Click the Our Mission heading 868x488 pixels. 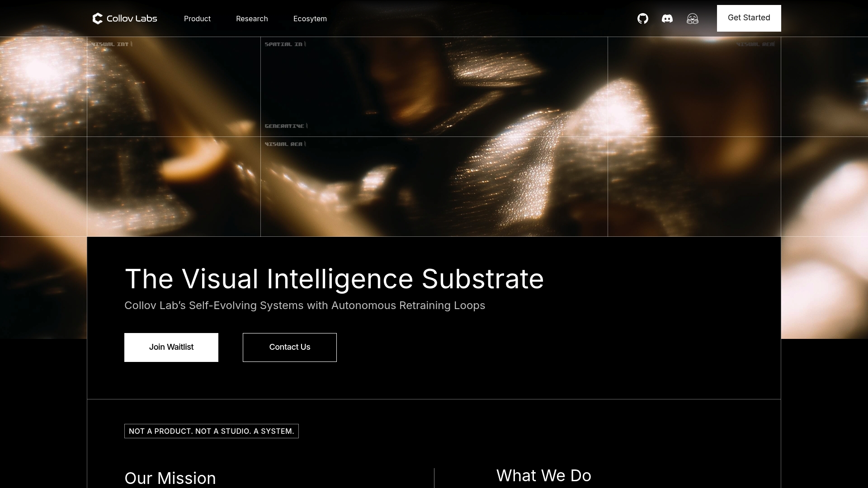point(170,478)
